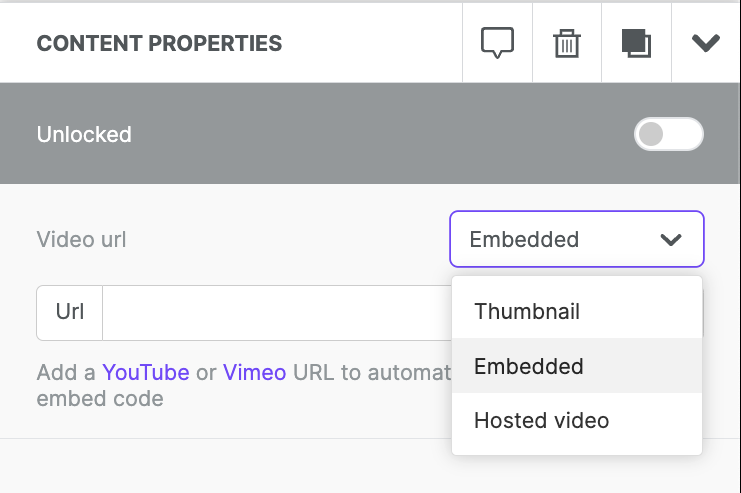Open the comment speech bubble icon
The width and height of the screenshot is (741, 493).
tap(497, 43)
